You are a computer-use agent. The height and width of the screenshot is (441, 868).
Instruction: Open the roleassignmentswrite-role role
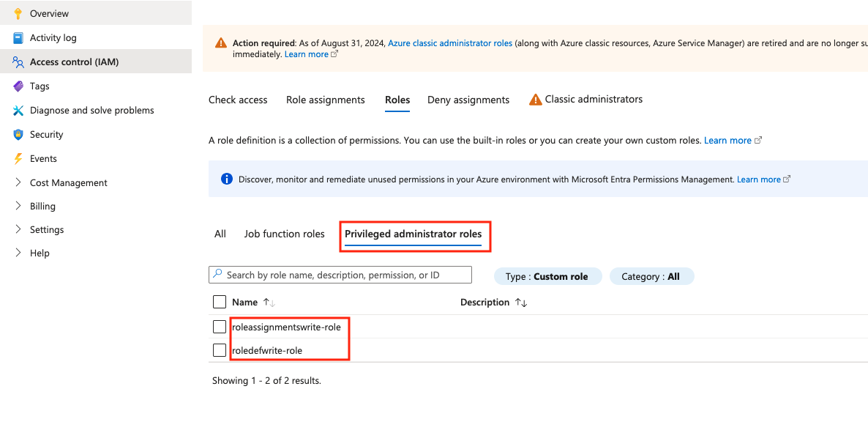(286, 327)
